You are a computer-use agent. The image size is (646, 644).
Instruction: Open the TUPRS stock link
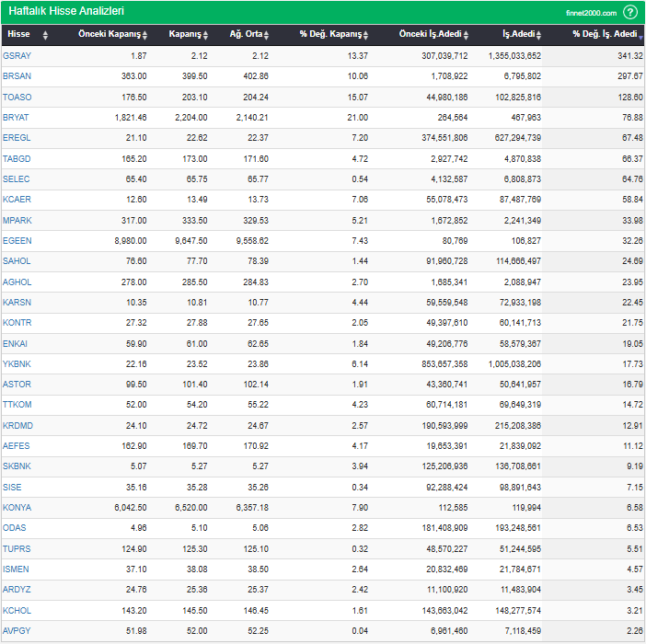(17, 549)
